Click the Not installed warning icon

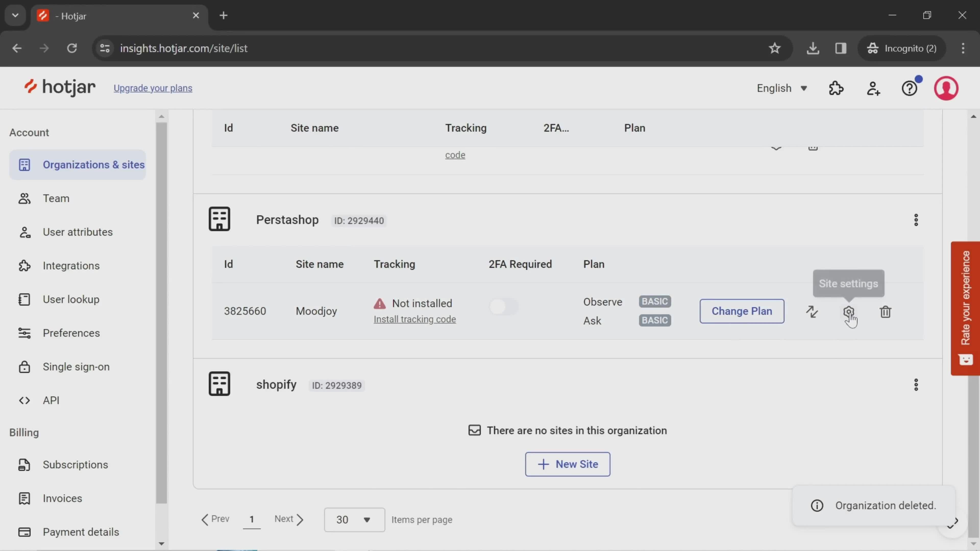point(379,304)
